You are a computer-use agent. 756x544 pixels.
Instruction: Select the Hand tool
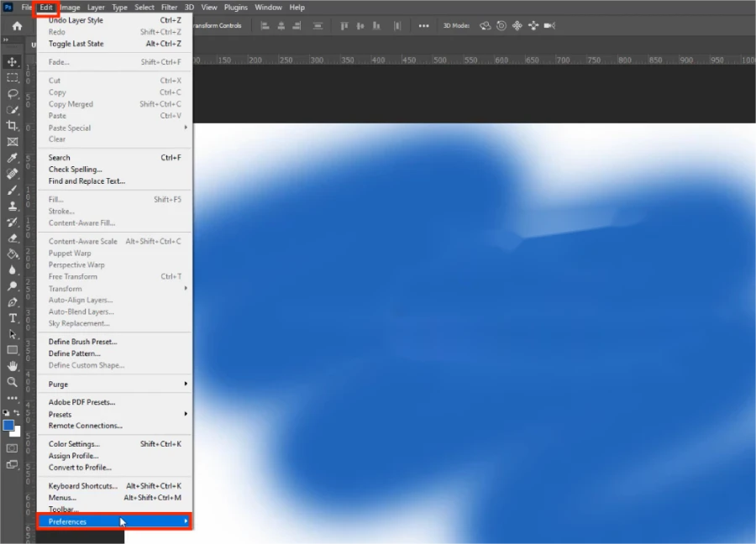pos(12,366)
